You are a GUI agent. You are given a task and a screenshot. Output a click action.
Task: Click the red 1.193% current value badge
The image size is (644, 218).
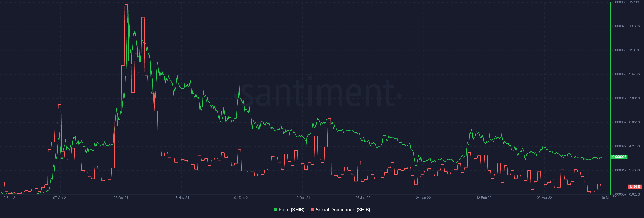pos(634,187)
